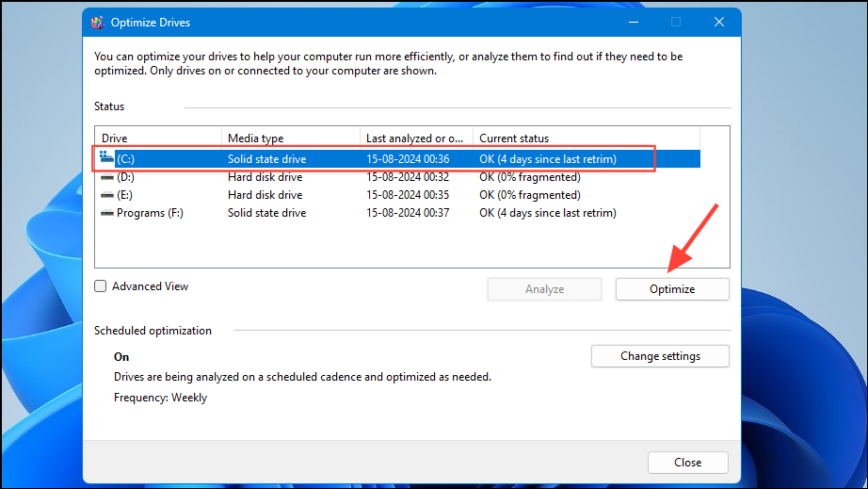Select the (C:) drive label
Viewport: 868px width, 489px height.
125,159
